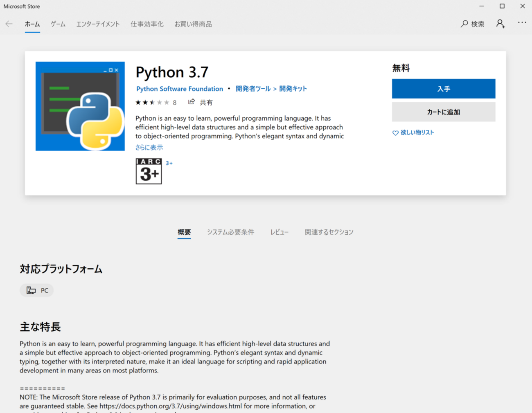Switch to the システム必要条件 section tab
This screenshot has height=413, width=532.
point(230,232)
